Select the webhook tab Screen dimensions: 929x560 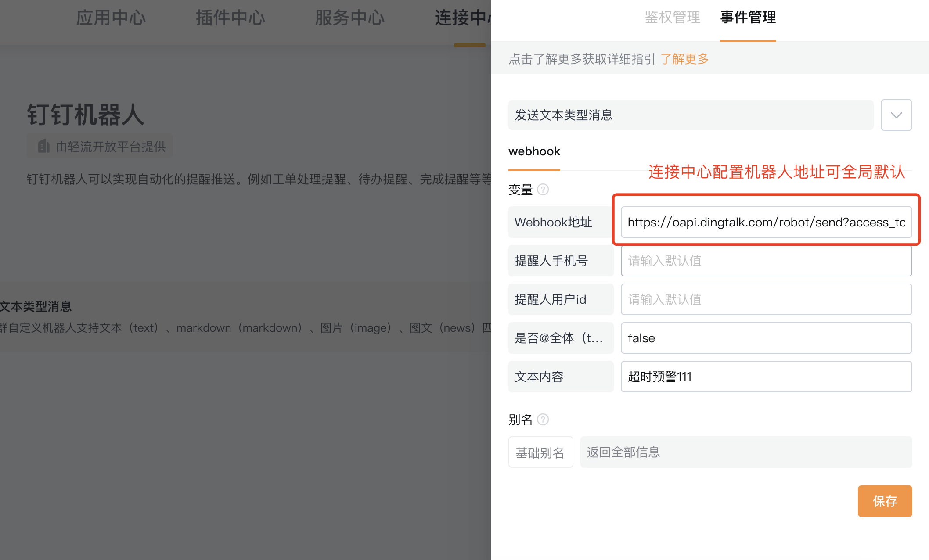coord(534,151)
